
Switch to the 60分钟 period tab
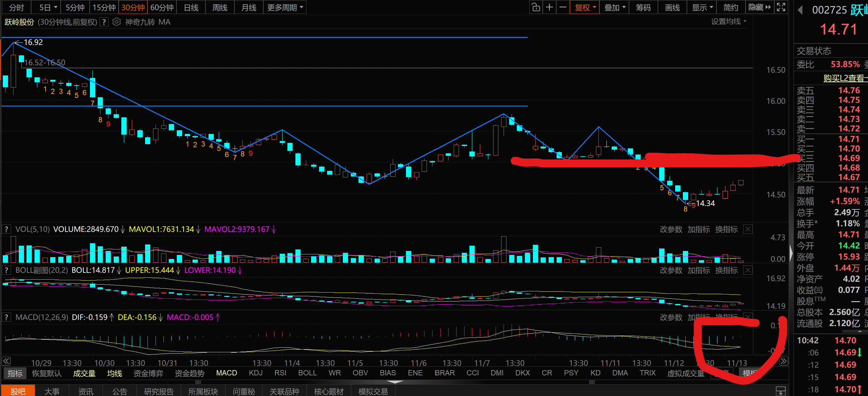click(162, 7)
